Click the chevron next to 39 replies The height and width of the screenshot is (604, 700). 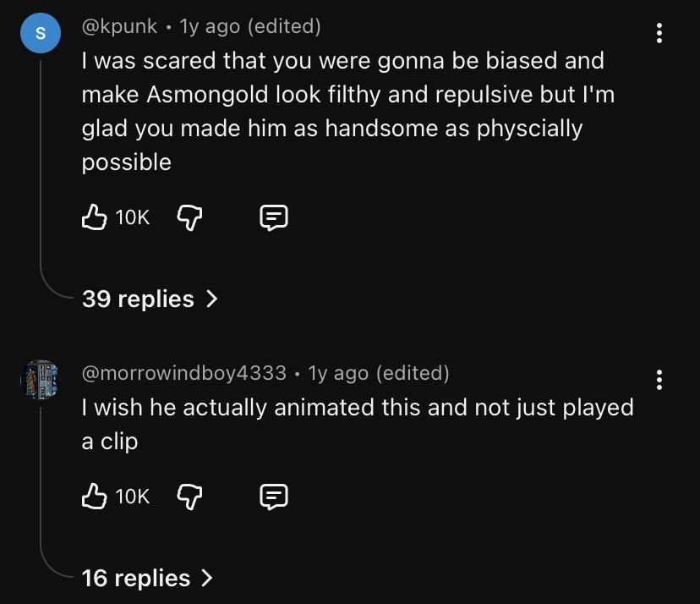tap(212, 299)
